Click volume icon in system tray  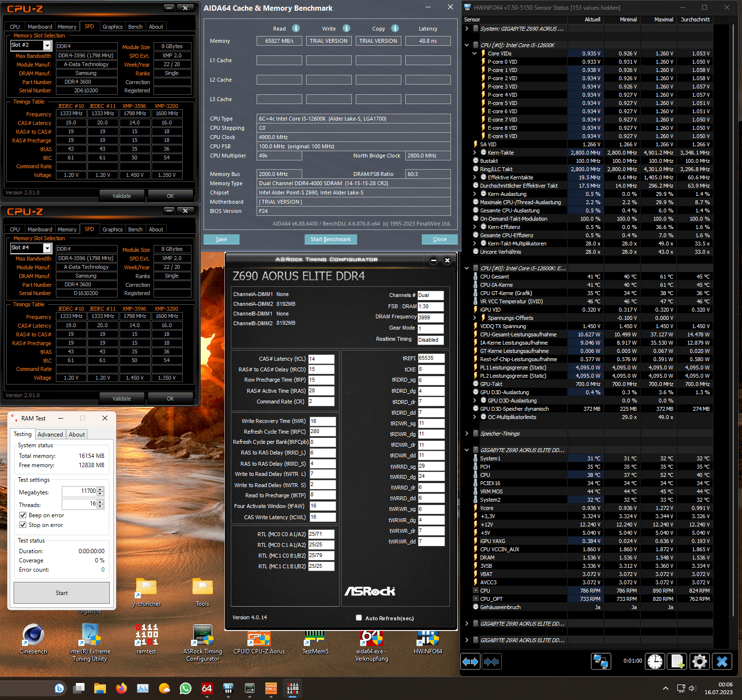(x=692, y=688)
